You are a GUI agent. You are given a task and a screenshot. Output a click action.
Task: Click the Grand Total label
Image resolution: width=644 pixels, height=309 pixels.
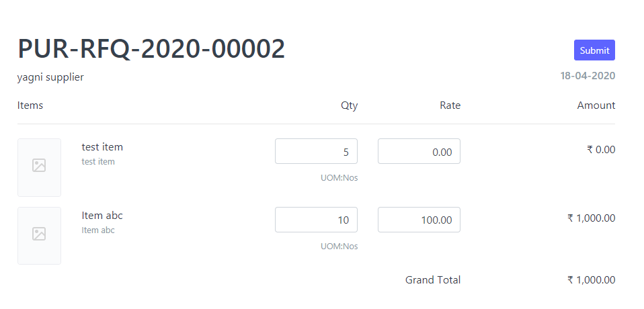[433, 280]
